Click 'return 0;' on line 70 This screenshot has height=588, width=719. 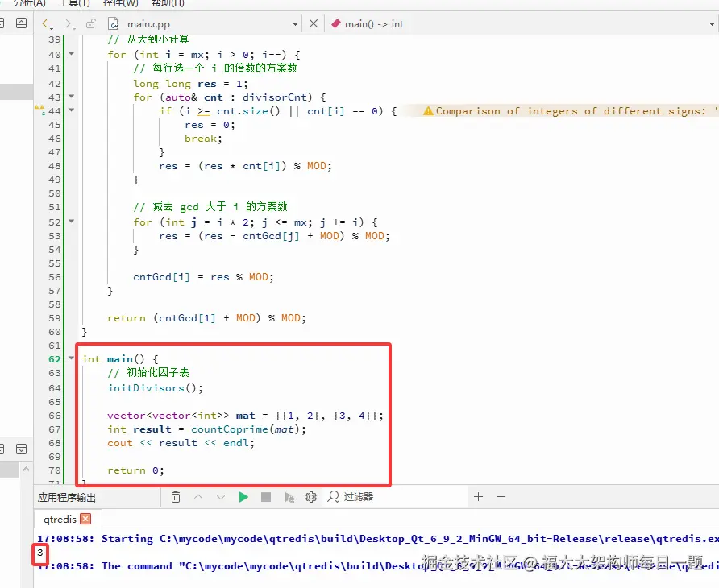click(x=135, y=470)
